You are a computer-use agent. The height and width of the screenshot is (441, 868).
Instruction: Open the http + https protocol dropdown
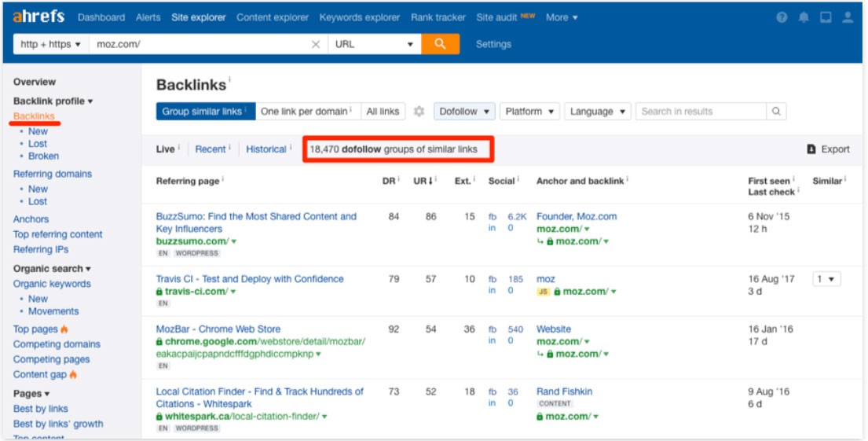(50, 44)
